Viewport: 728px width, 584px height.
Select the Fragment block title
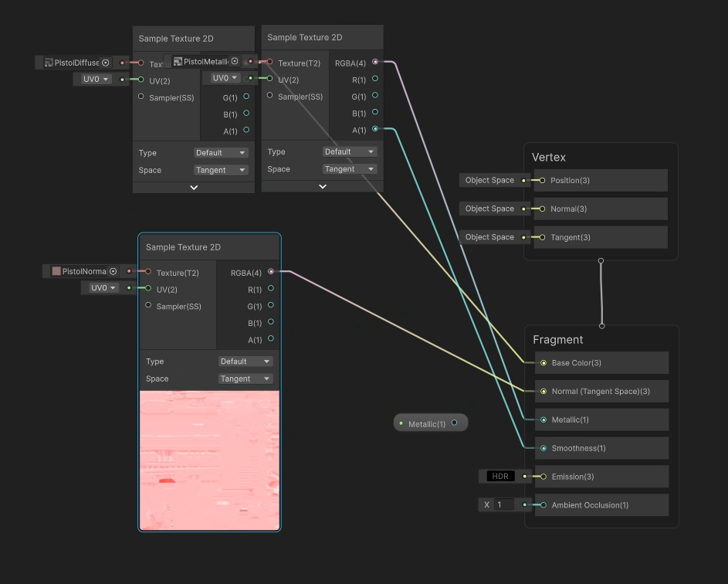point(557,340)
